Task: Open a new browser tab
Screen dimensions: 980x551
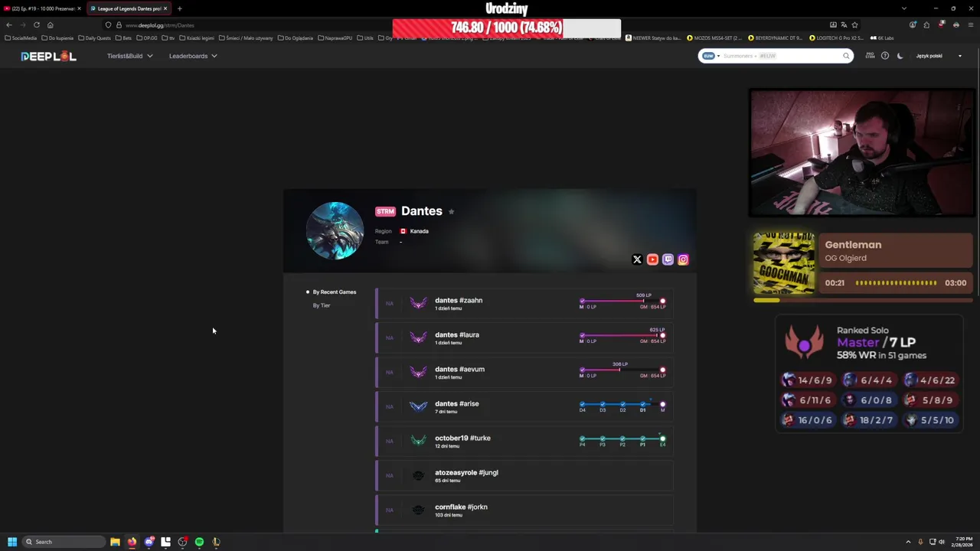Action: 179,8
